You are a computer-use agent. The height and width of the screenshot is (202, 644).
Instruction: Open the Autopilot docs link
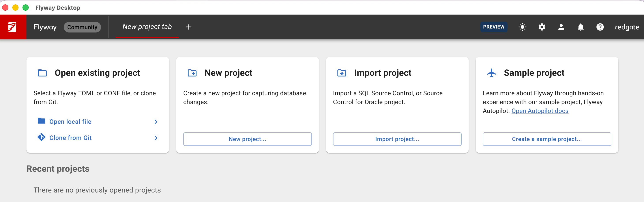(540, 111)
